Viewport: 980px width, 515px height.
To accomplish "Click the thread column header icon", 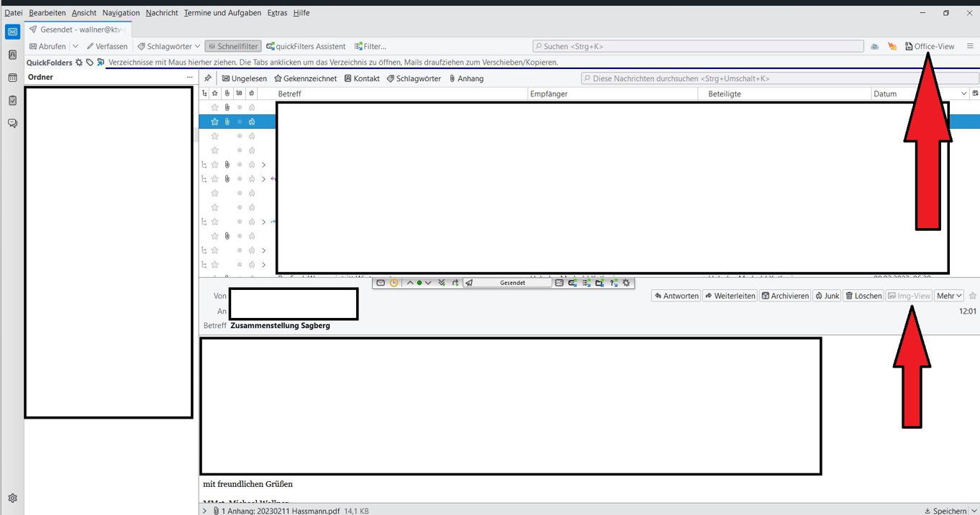I will [204, 94].
